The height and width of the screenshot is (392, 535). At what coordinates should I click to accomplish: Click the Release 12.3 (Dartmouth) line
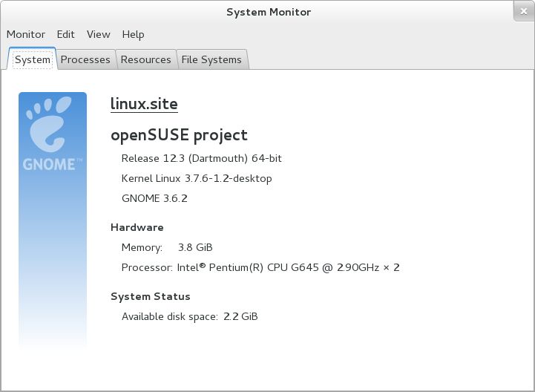tap(201, 158)
